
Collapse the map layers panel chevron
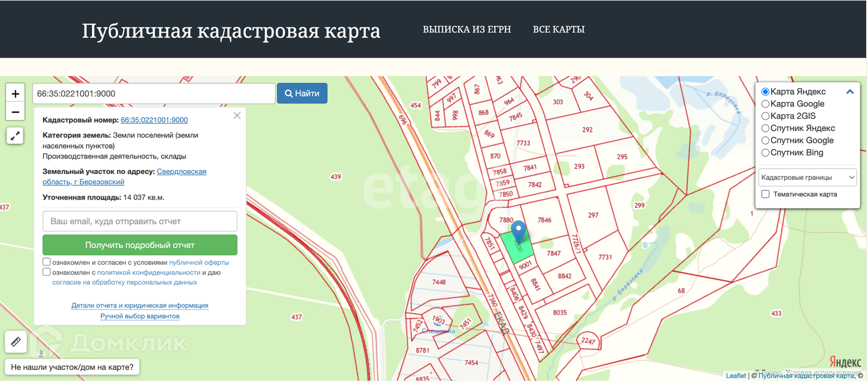[x=850, y=91]
